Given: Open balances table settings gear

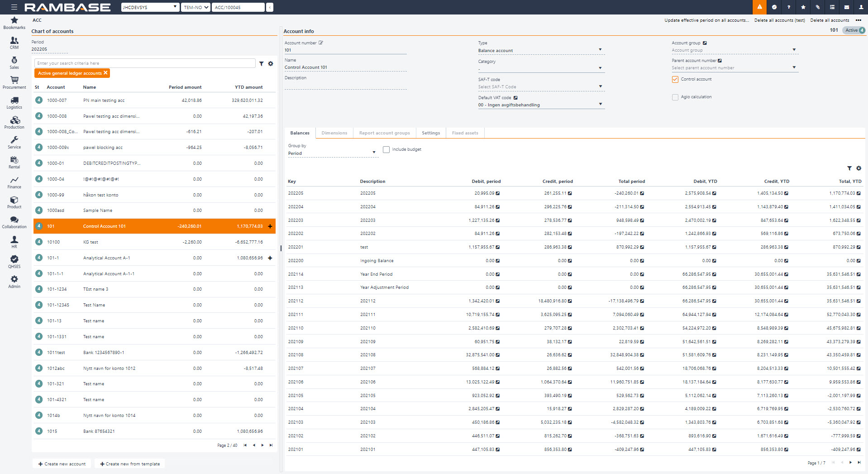Looking at the screenshot, I should (x=858, y=168).
